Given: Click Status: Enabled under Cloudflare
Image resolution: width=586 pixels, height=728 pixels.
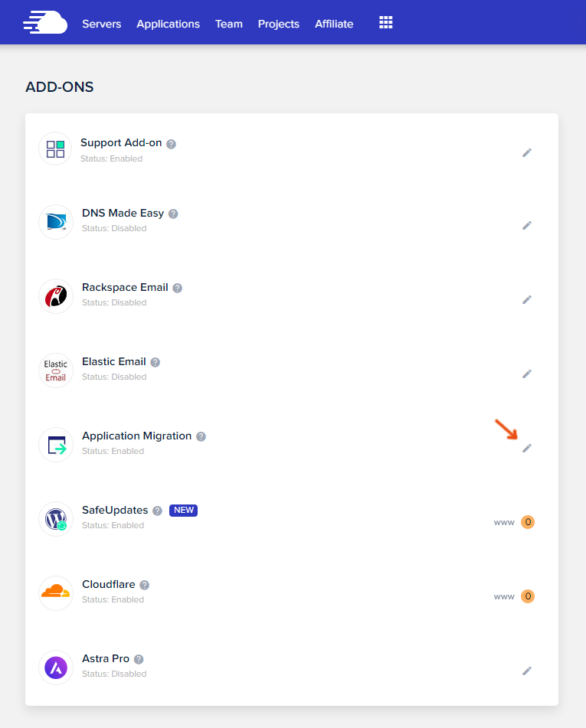Looking at the screenshot, I should pos(113,600).
